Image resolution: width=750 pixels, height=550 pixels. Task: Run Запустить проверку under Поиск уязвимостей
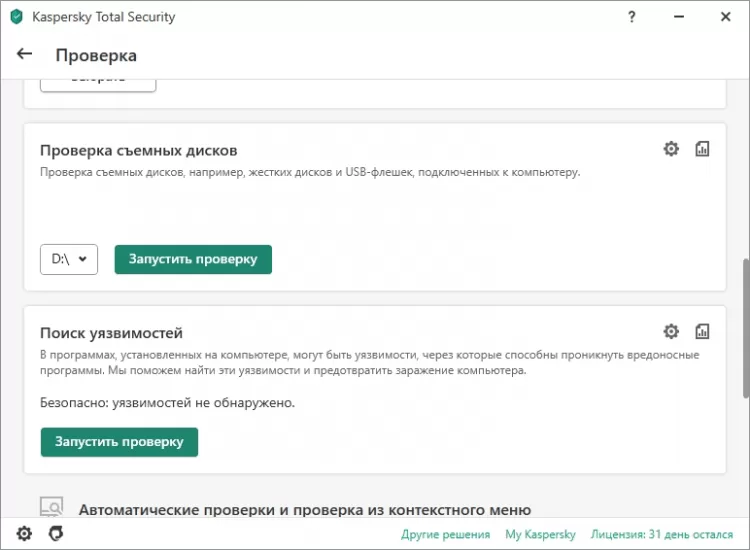coord(119,442)
